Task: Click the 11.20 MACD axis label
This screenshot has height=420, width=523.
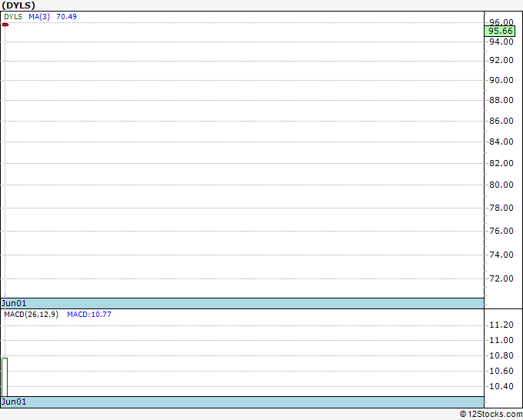Action: (501, 325)
